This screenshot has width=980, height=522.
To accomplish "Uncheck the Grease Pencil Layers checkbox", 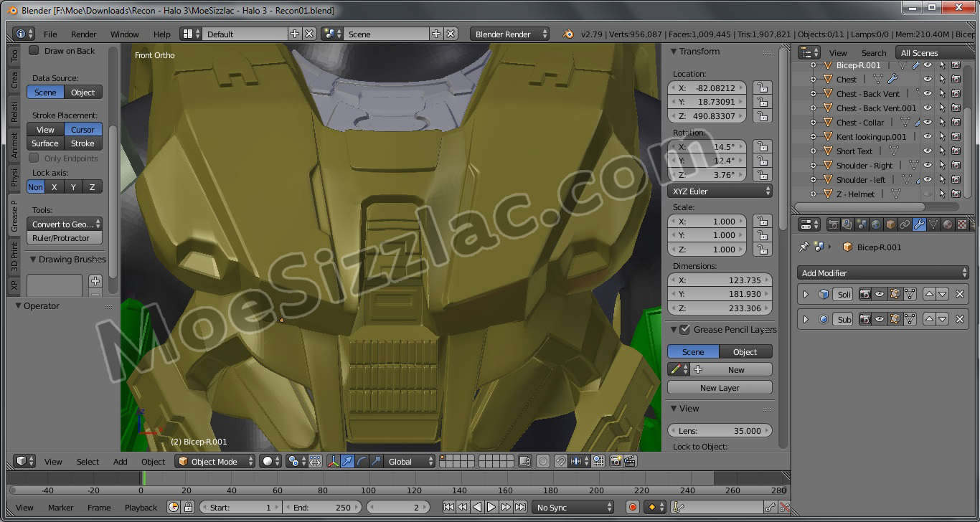I will click(x=684, y=330).
